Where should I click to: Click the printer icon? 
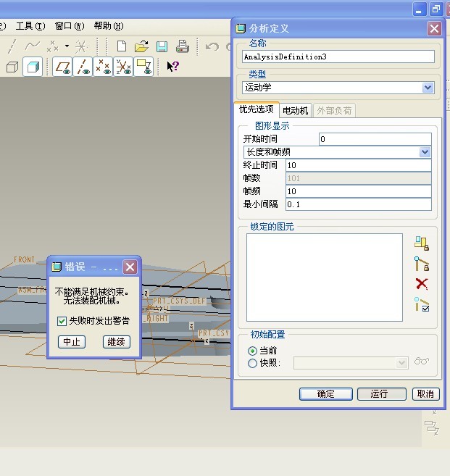(x=183, y=46)
